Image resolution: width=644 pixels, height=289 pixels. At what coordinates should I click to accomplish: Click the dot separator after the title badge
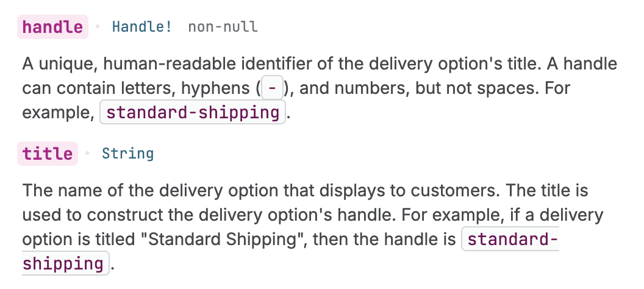click(x=87, y=154)
